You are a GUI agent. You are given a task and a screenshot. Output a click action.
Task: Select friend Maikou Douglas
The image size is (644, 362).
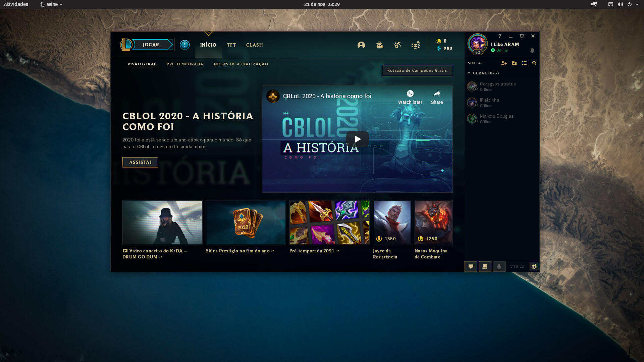[x=502, y=119]
